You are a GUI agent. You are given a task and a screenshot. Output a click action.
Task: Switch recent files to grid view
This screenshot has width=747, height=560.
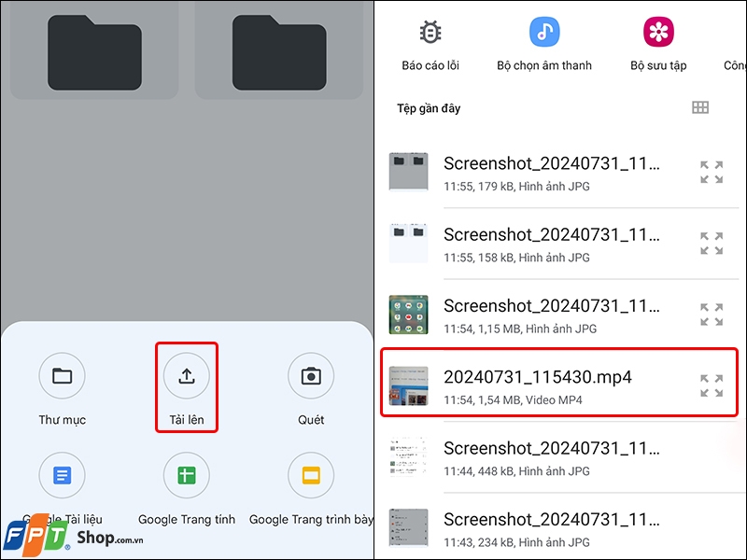699,107
